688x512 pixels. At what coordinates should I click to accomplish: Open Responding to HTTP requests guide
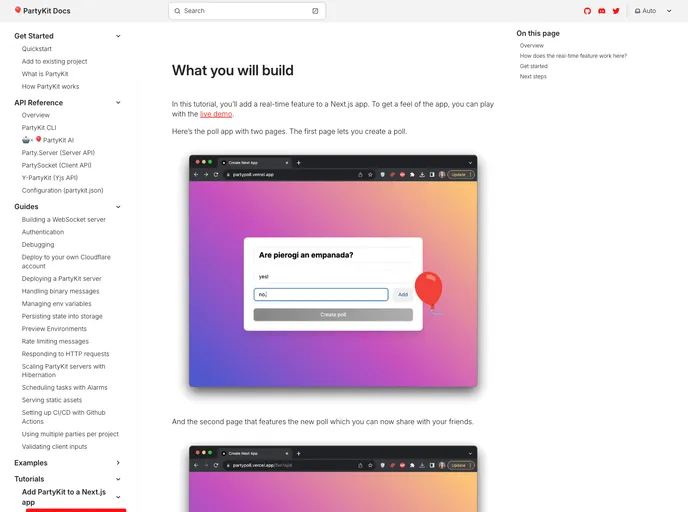click(65, 354)
